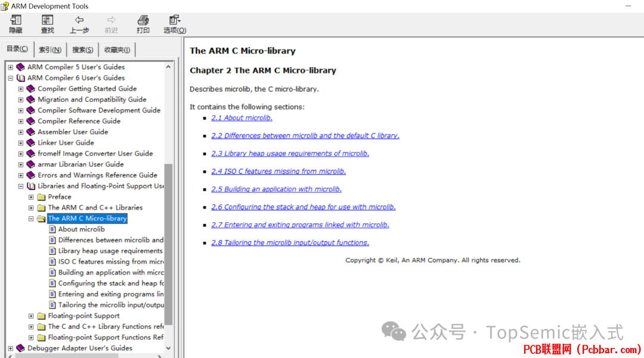The image size is (644, 358).
Task: Click the Floating-point Support folder icon
Action: tap(41, 316)
